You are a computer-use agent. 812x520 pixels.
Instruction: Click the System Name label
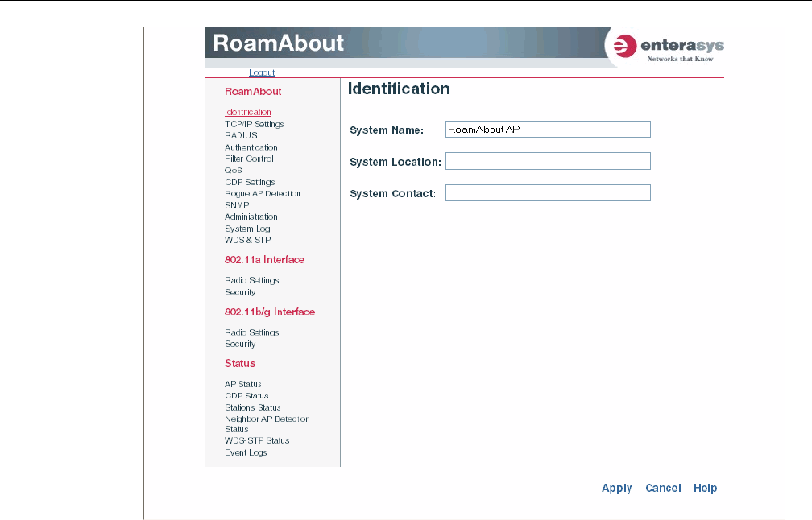[387, 130]
